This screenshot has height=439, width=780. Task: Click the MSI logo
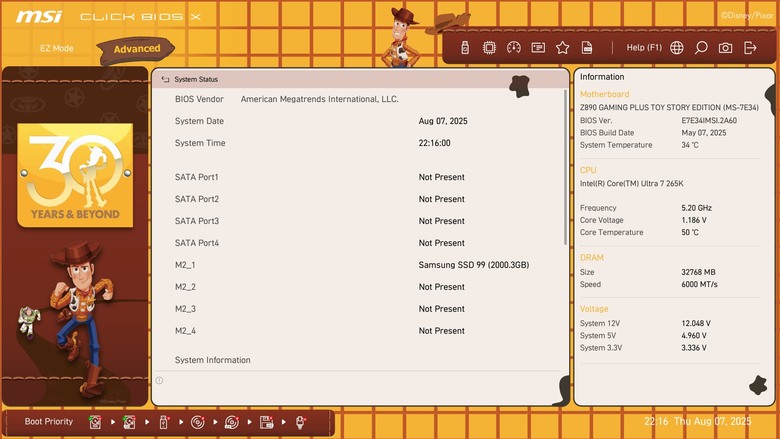coord(38,16)
